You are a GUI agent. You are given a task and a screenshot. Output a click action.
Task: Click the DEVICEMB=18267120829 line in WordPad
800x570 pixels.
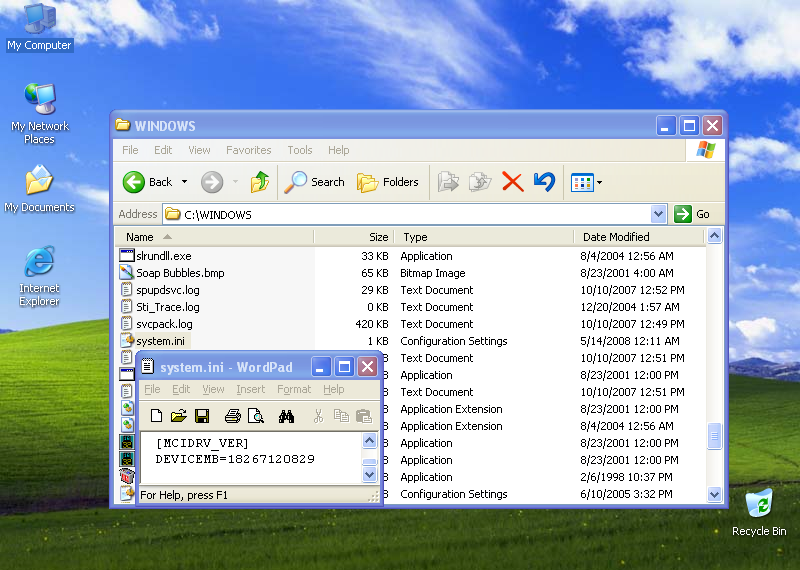235,459
